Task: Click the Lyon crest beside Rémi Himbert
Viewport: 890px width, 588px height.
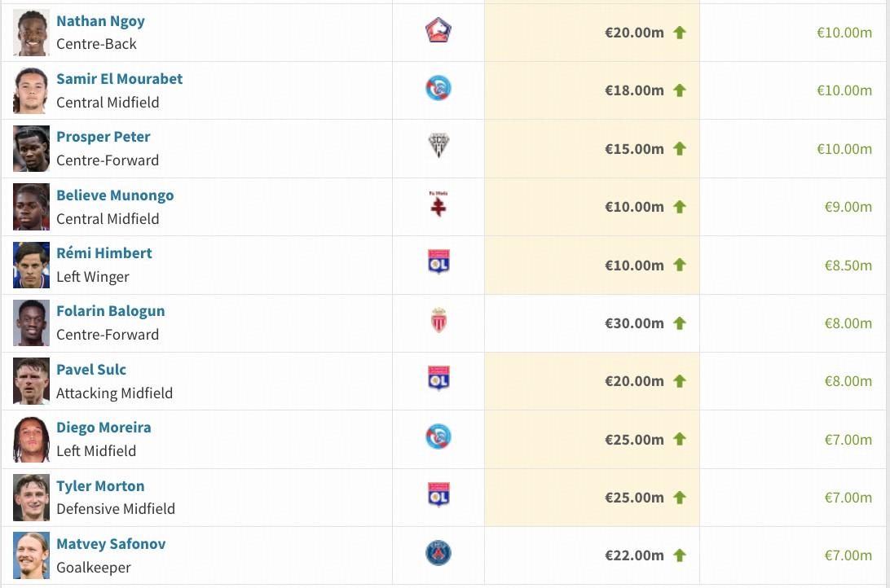Action: pos(438,262)
